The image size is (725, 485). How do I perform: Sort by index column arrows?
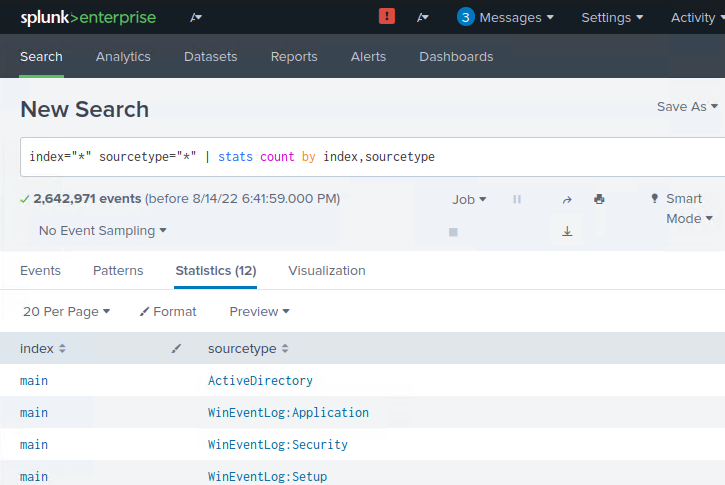pyautogui.click(x=62, y=349)
